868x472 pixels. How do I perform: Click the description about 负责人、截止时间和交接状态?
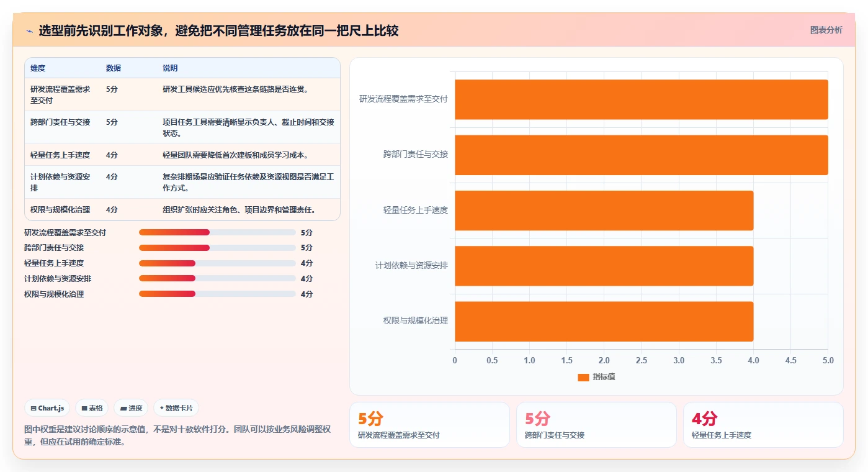click(x=248, y=127)
